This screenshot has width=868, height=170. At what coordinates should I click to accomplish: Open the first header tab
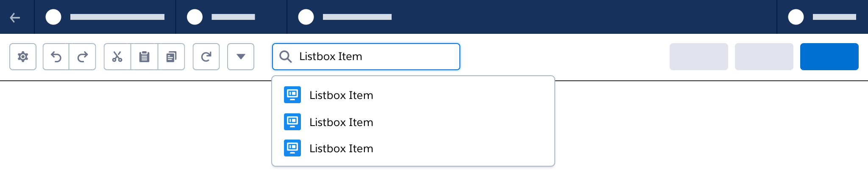pos(105,17)
